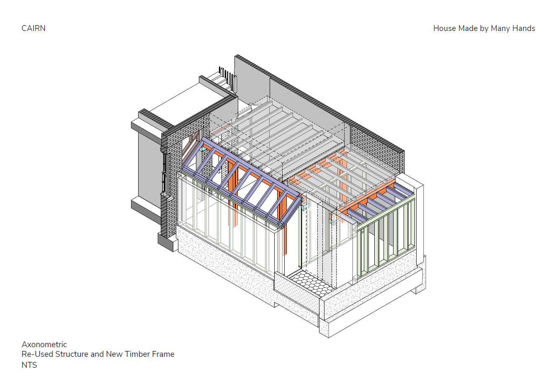The image size is (556, 392).
Task: Select the 'CAIRN' heading text
Action: (33, 28)
